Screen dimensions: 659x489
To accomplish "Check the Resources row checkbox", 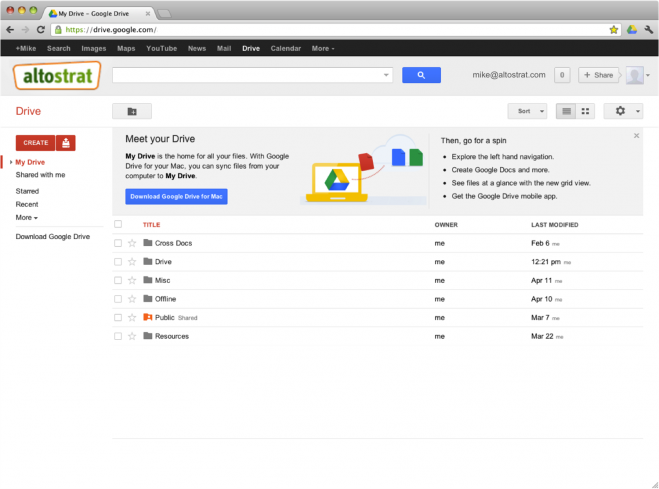I will click(x=118, y=336).
